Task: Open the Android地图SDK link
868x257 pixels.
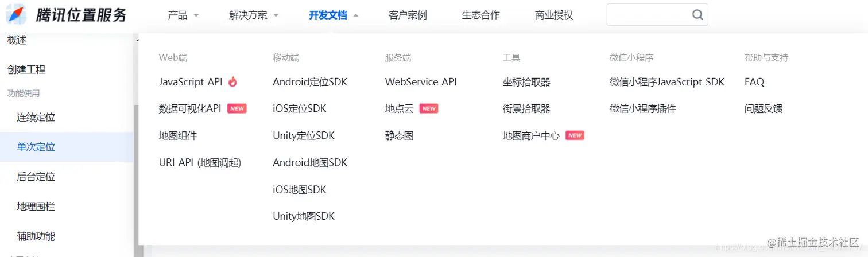Action: click(x=310, y=162)
